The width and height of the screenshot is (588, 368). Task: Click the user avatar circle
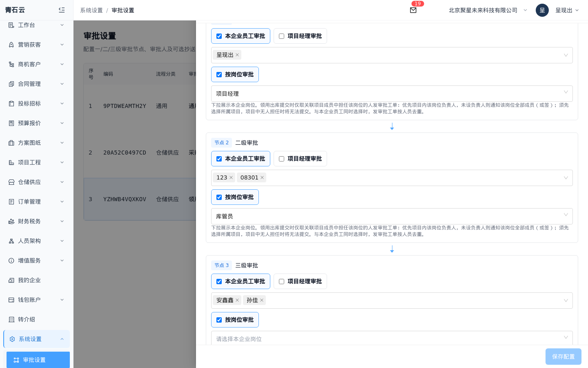(x=542, y=10)
